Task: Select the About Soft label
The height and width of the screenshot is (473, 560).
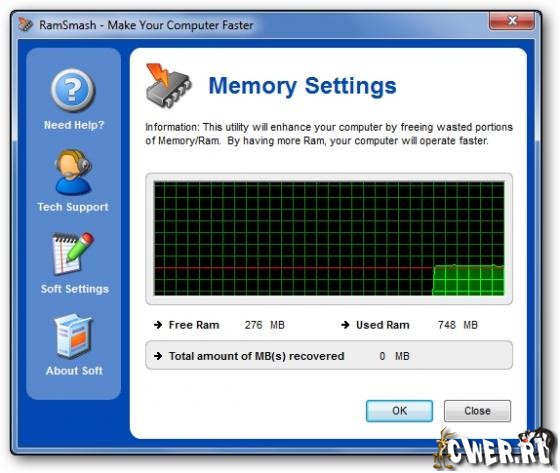Action: (x=74, y=370)
